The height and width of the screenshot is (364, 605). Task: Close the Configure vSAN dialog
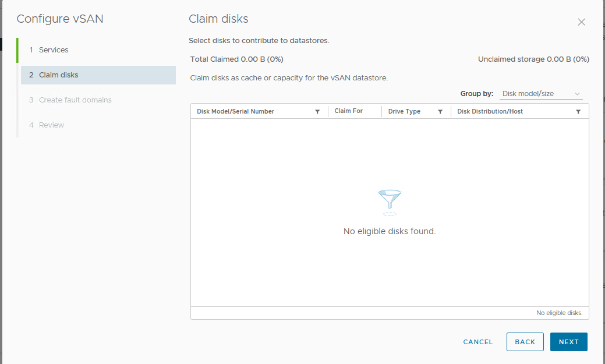coord(581,22)
